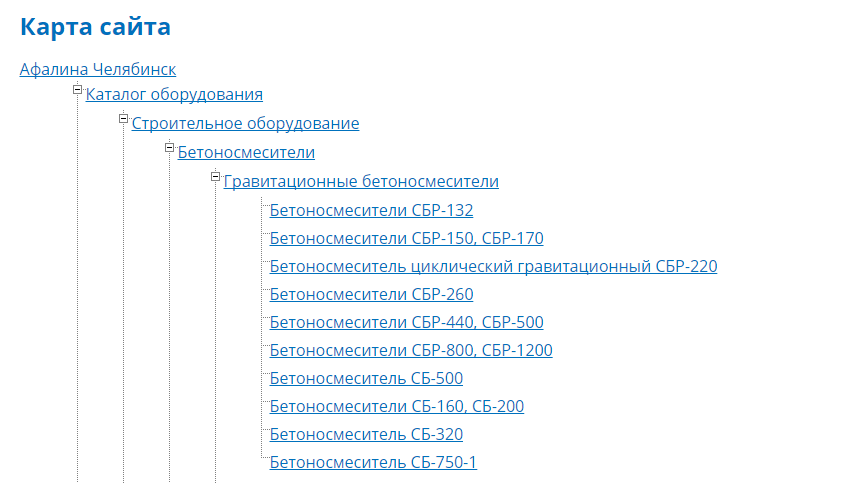
Task: Collapse the Бетоносмесители tree node
Action: (169, 149)
